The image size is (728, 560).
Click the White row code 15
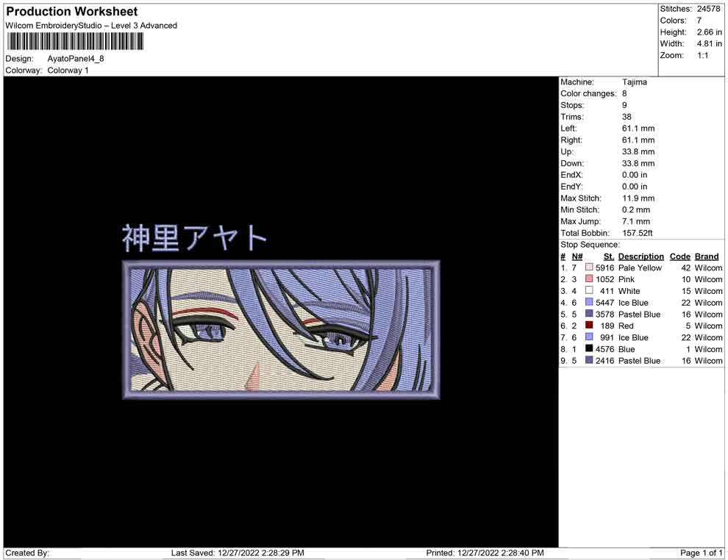tap(686, 291)
